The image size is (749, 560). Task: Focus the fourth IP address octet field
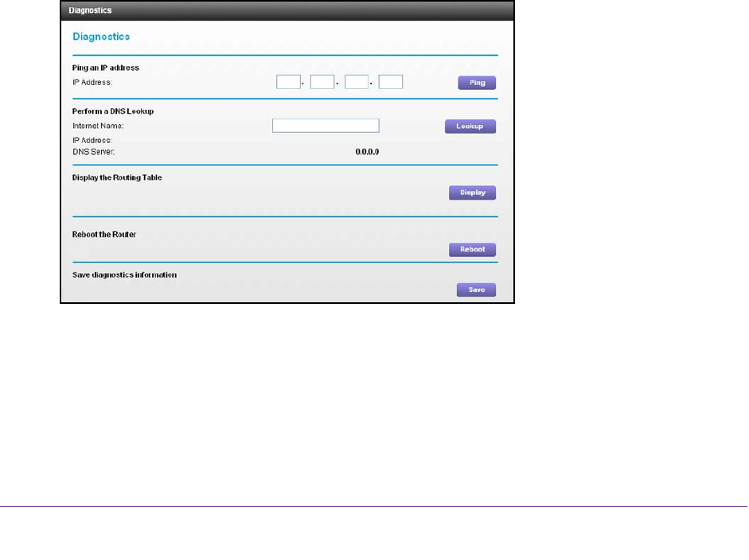coord(391,82)
